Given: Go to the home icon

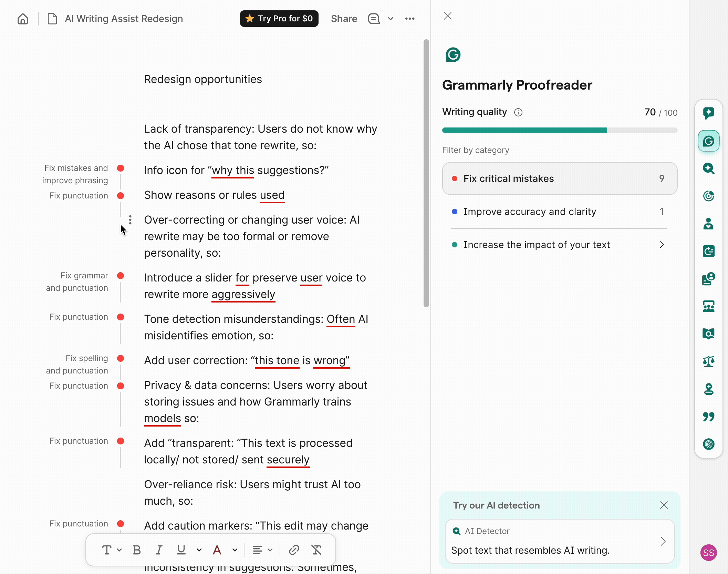Looking at the screenshot, I should pyautogui.click(x=23, y=19).
